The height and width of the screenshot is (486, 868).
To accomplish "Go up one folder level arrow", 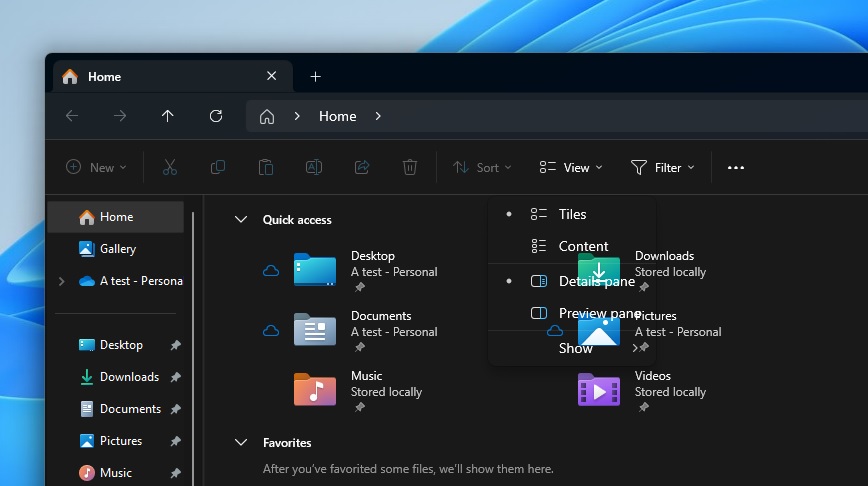I will 168,116.
